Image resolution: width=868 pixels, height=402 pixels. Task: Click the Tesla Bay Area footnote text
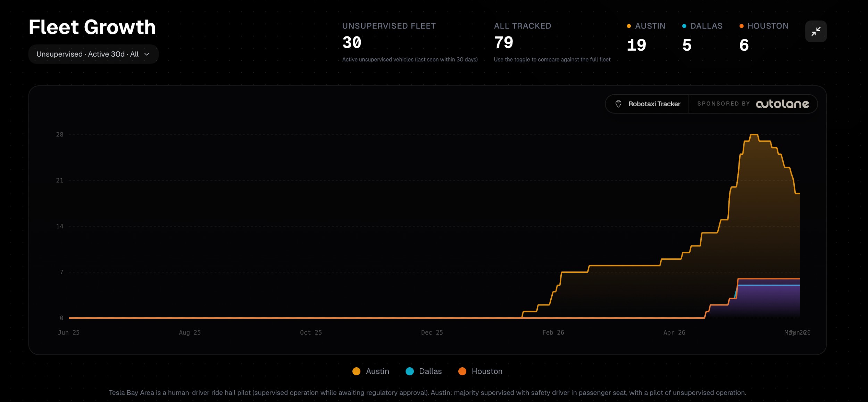pyautogui.click(x=427, y=393)
